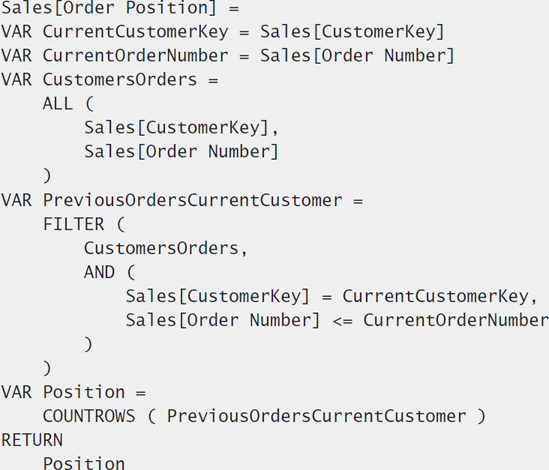Click the final Position return expression

pos(84,463)
